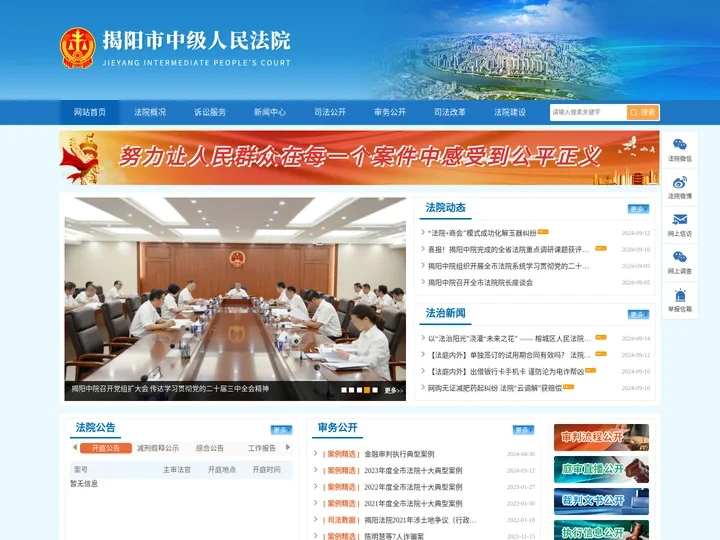Open news "法院+商会"模式成功化解玉器纠纷
The image size is (720, 540).
point(482,233)
